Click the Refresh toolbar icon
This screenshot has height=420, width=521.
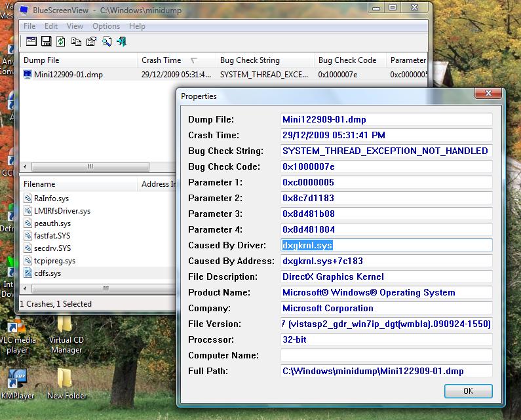click(60, 41)
